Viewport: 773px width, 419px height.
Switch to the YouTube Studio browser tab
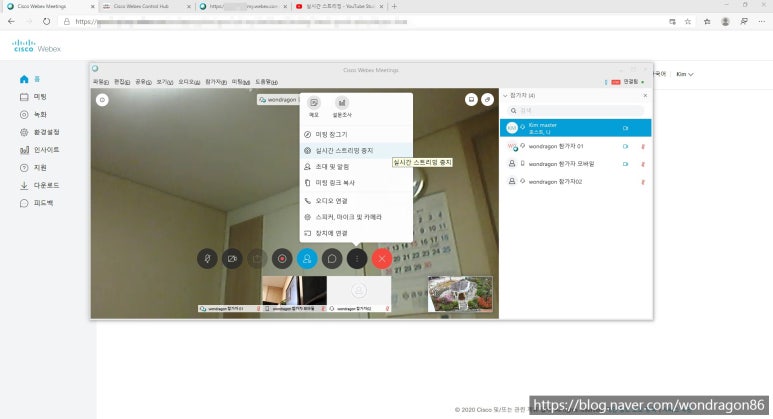pos(340,6)
